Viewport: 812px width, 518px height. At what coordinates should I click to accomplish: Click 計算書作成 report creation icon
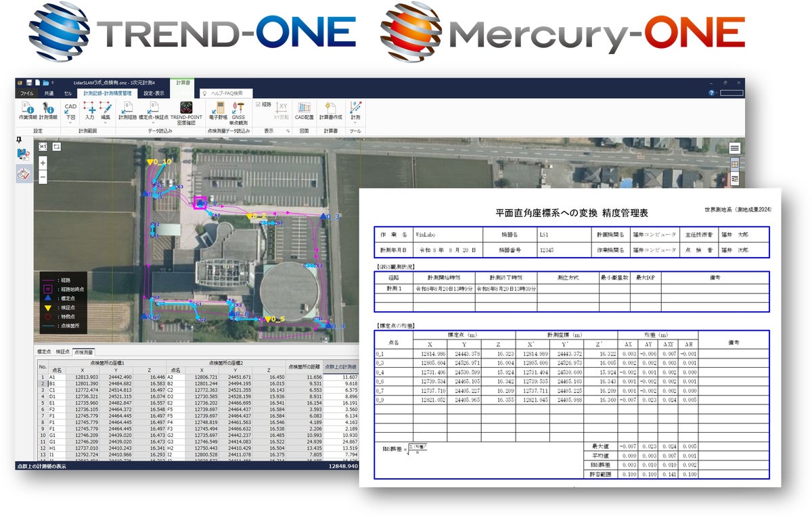pyautogui.click(x=330, y=112)
